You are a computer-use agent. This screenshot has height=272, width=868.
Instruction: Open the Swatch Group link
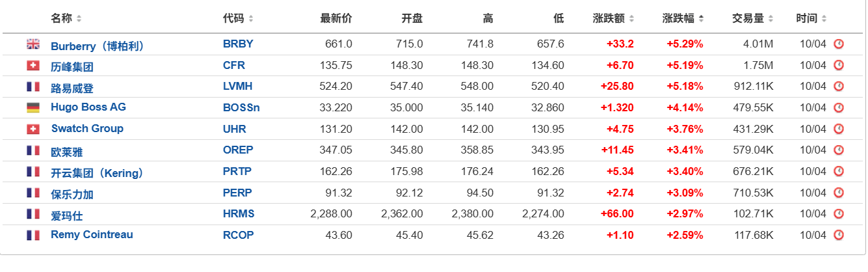pyautogui.click(x=87, y=129)
